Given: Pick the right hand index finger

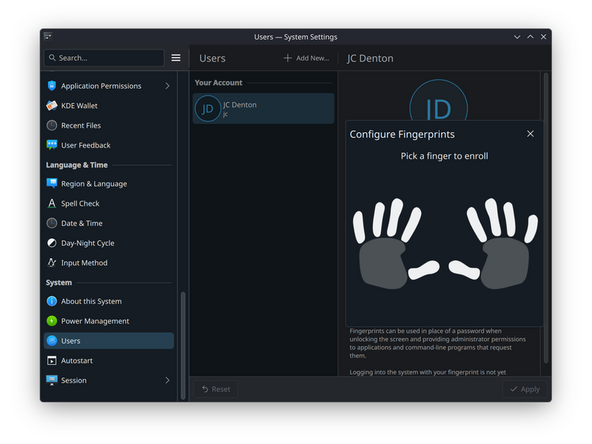Looking at the screenshot, I should 477,224.
